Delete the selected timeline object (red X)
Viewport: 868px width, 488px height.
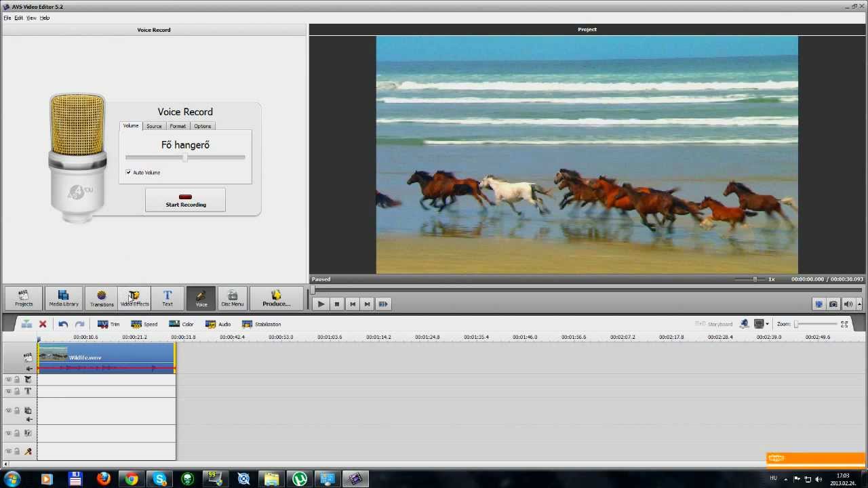[43, 324]
